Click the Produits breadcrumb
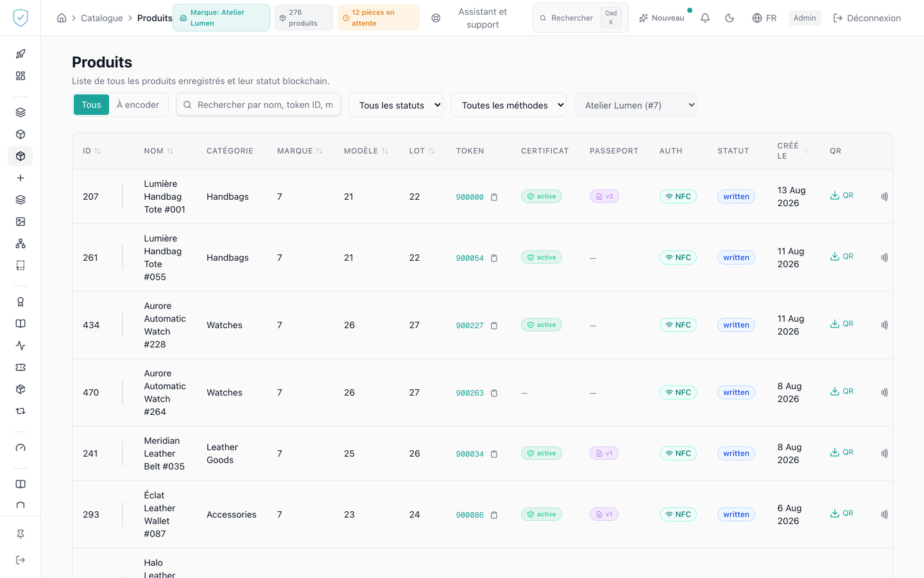This screenshot has height=578, width=924. click(x=155, y=18)
